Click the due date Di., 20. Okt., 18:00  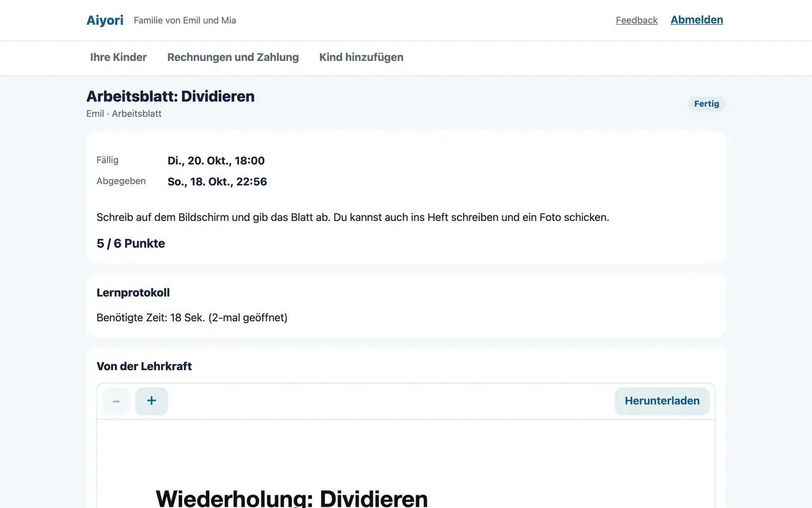click(x=216, y=161)
